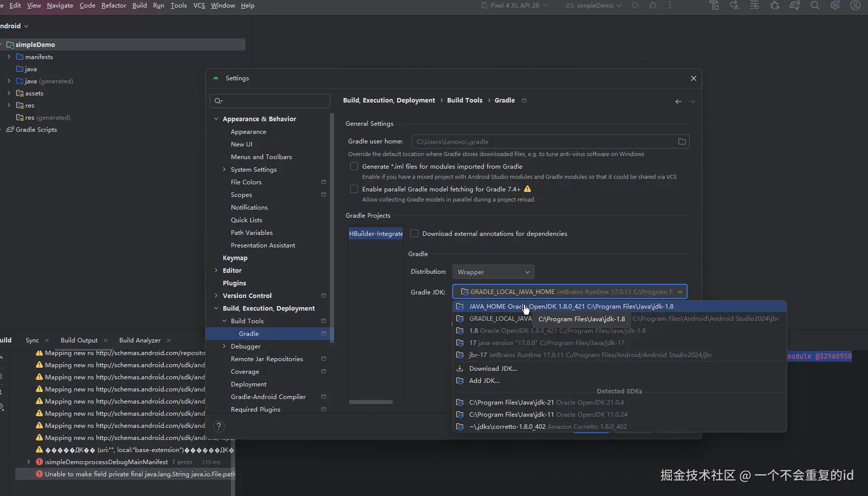
Task: Expand the manifests folder in project tree
Action: (9, 57)
